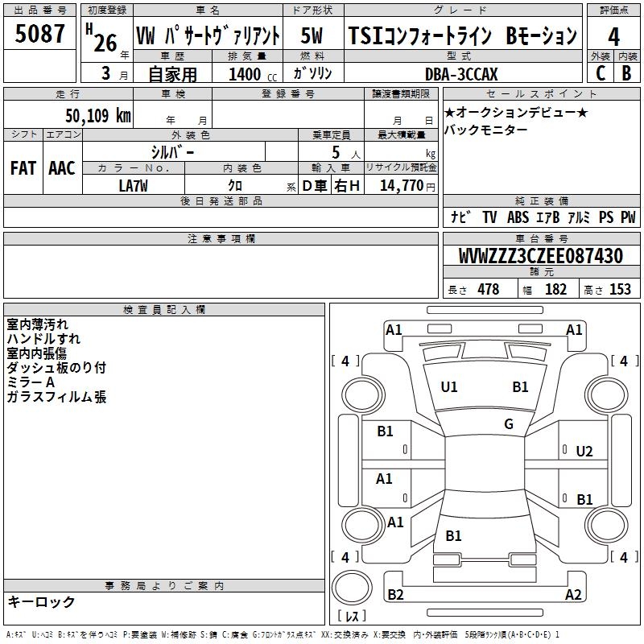
Task: Click the mileage 50,109 km
Action: [98, 116]
